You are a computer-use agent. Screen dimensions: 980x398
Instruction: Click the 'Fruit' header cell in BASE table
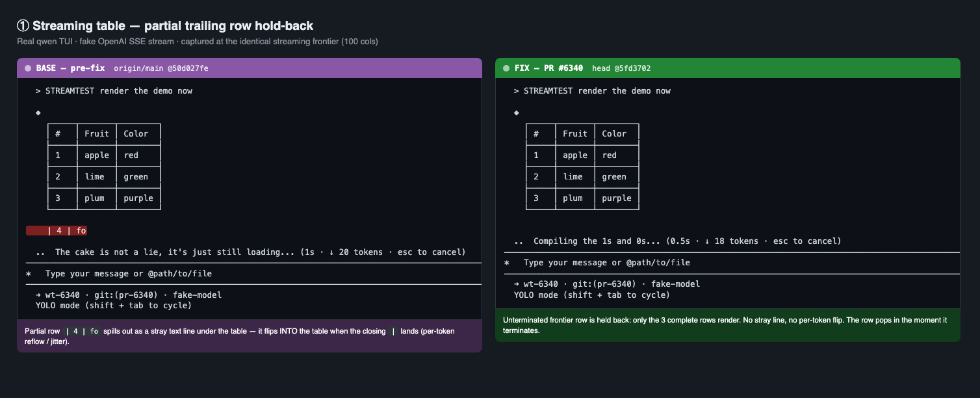coord(97,133)
